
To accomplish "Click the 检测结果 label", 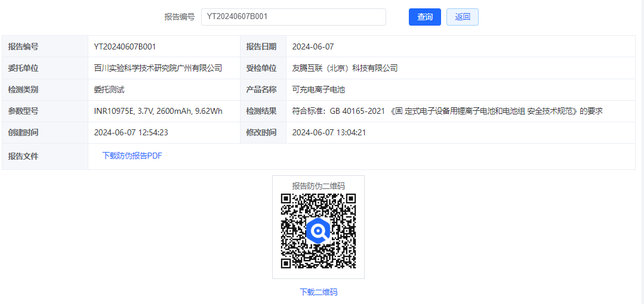I will click(261, 111).
